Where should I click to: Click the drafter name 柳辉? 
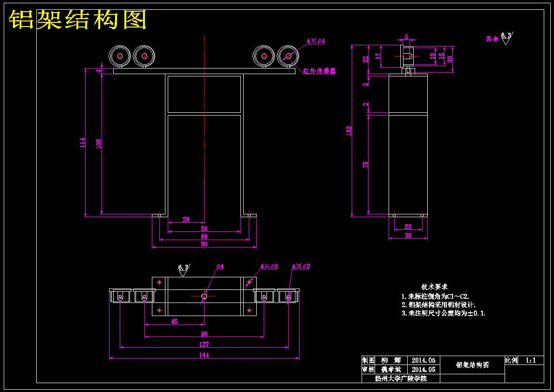(391, 360)
